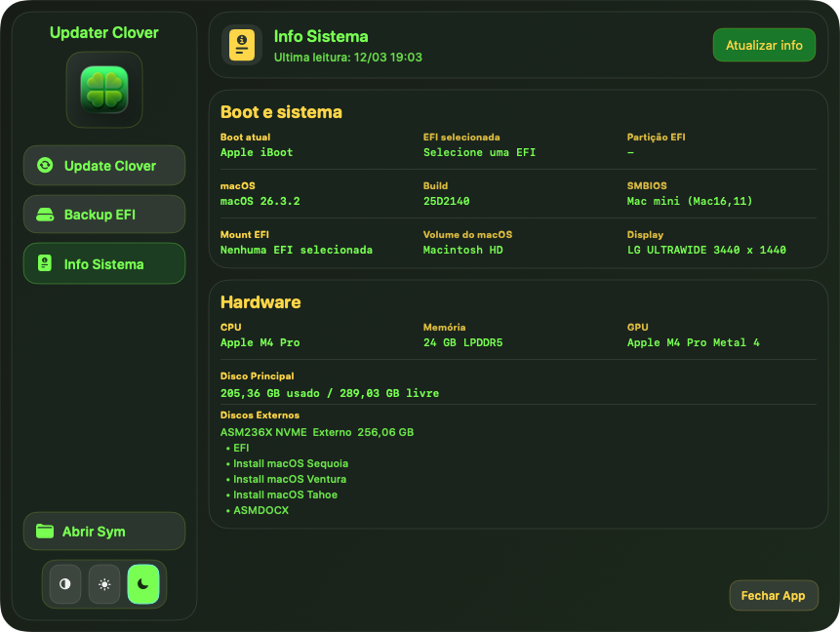The height and width of the screenshot is (632, 840).
Task: Enable dark theme with moon toggle
Action: point(143,584)
